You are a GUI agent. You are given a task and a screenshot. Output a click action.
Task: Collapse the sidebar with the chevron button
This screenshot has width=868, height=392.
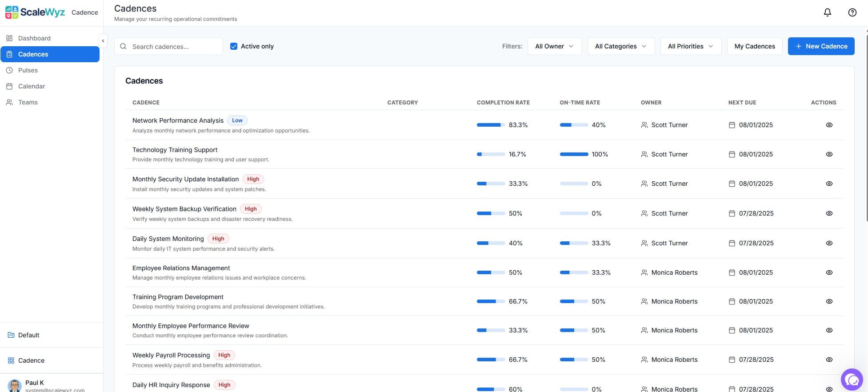coord(103,41)
